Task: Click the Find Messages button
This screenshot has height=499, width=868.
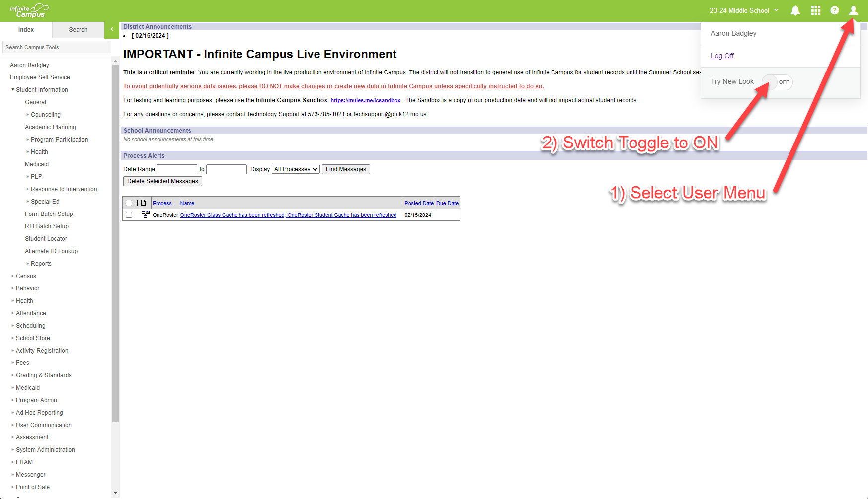Action: (346, 169)
